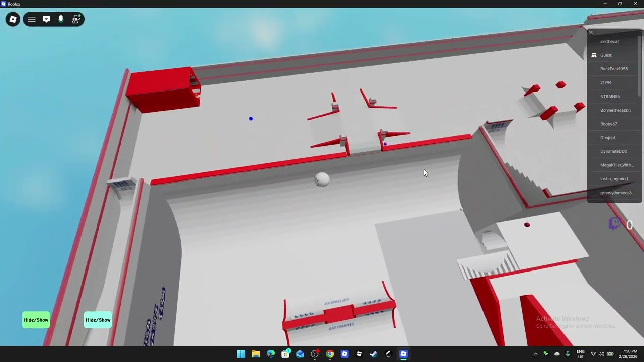This screenshot has width=644, height=362.
Task: Select player lostin_mymind
Action: (613, 179)
